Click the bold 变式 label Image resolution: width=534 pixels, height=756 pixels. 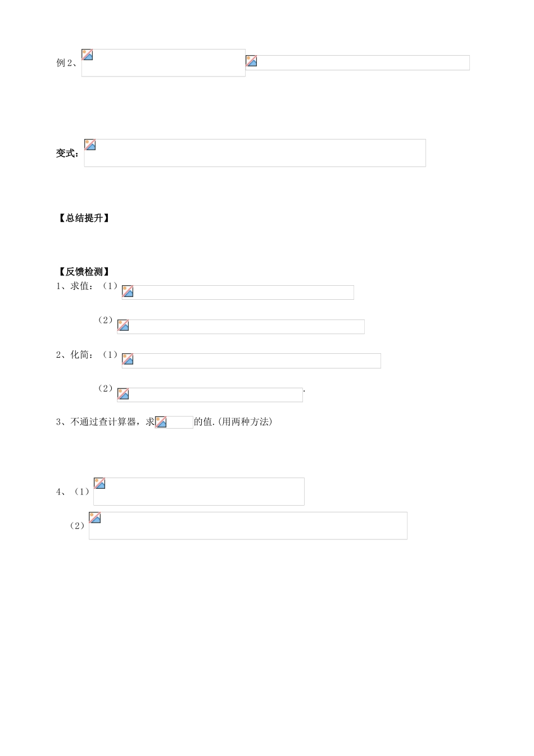pyautogui.click(x=67, y=153)
